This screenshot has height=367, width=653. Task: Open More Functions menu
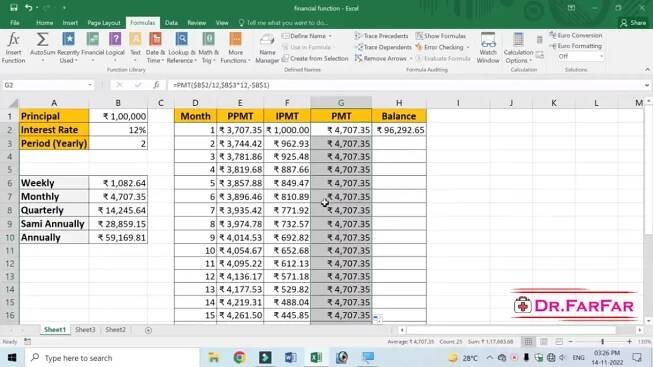pos(235,48)
